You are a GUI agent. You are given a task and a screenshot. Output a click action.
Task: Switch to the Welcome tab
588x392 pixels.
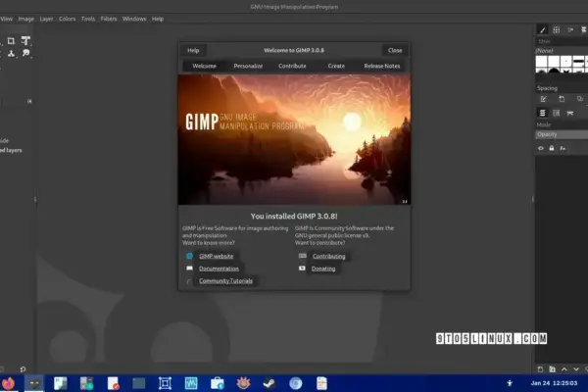tap(205, 66)
